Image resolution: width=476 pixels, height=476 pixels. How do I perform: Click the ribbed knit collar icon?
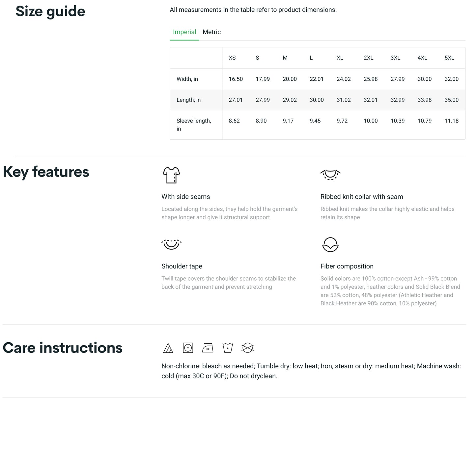[x=330, y=175]
